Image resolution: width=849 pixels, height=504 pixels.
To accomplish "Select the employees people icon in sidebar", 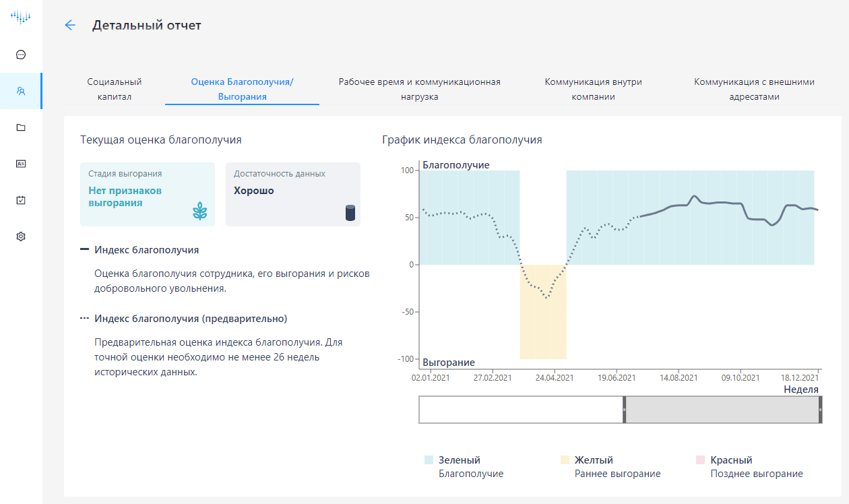I will [x=21, y=91].
